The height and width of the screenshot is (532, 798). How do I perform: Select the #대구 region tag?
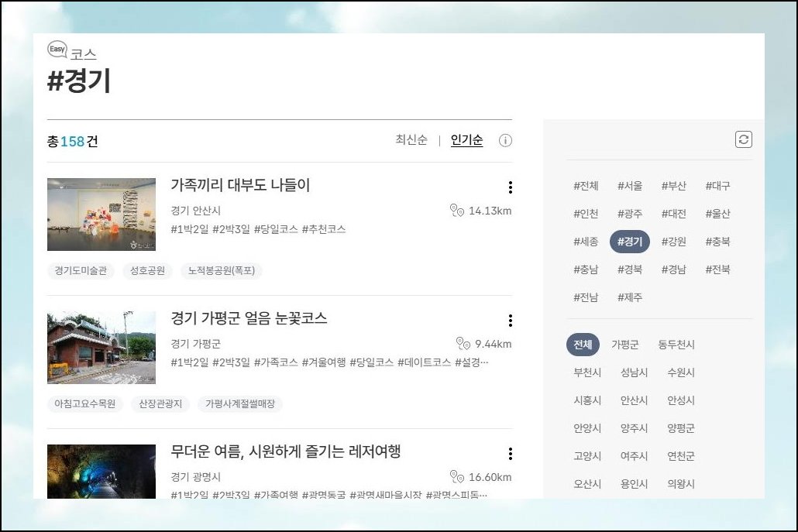[x=717, y=186]
